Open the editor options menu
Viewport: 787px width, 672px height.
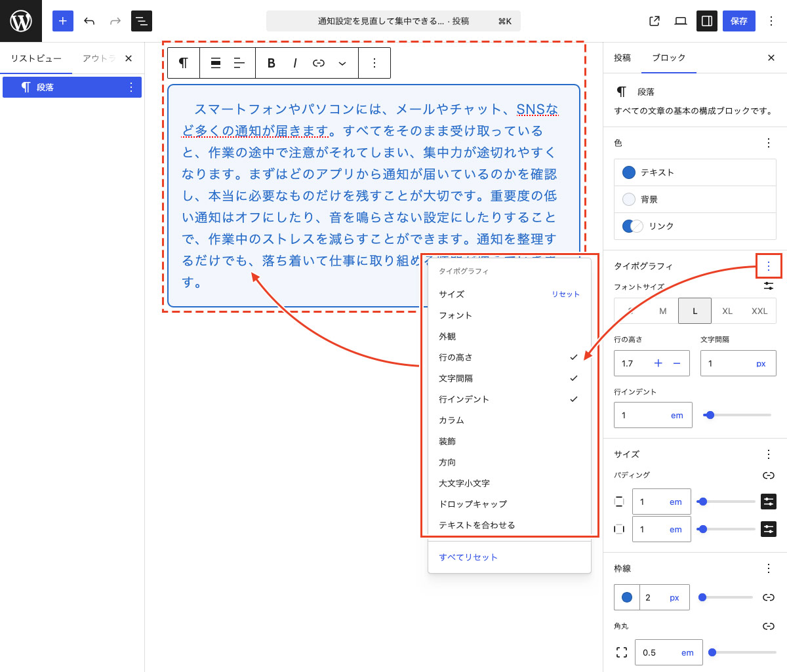point(771,21)
